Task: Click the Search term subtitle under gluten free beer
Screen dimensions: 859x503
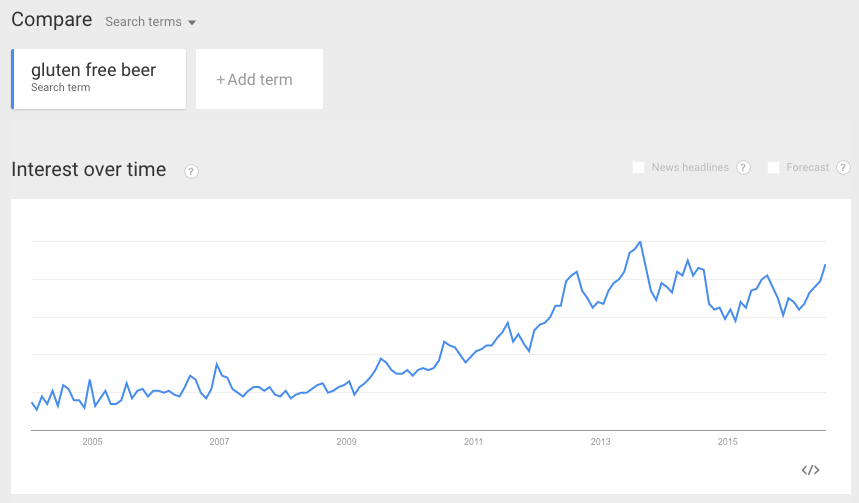Action: pos(60,88)
